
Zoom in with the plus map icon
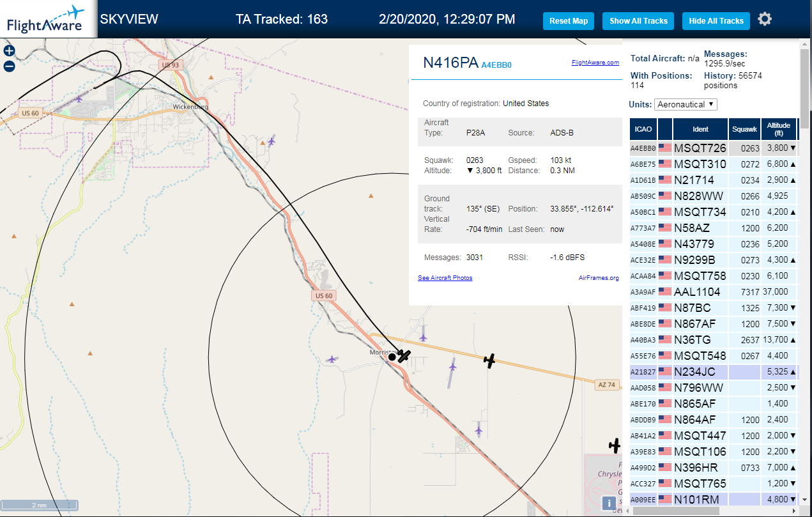[x=9, y=50]
